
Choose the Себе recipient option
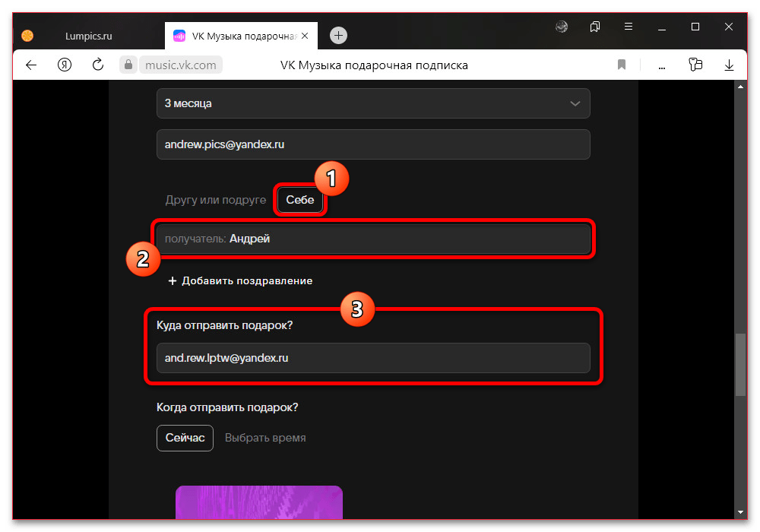pos(300,200)
